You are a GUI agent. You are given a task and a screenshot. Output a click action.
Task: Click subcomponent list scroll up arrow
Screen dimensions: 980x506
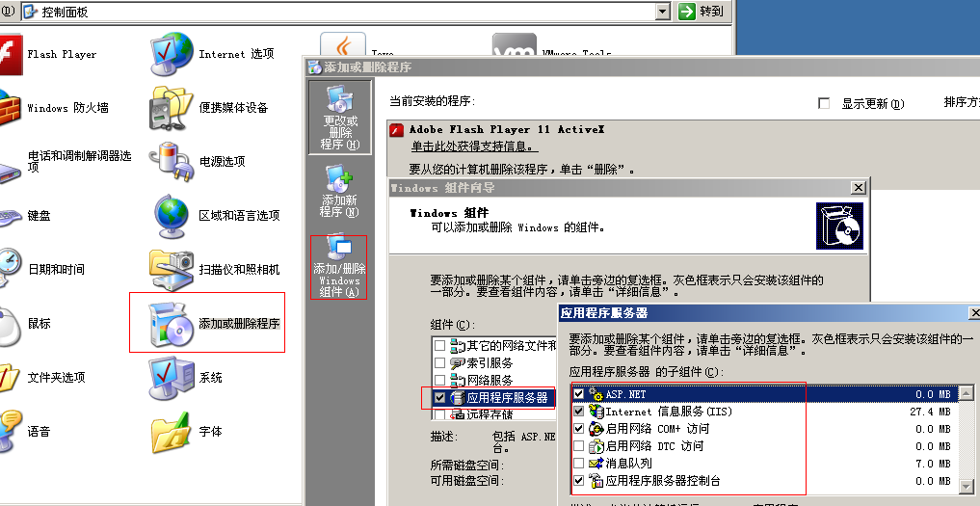coord(967,393)
